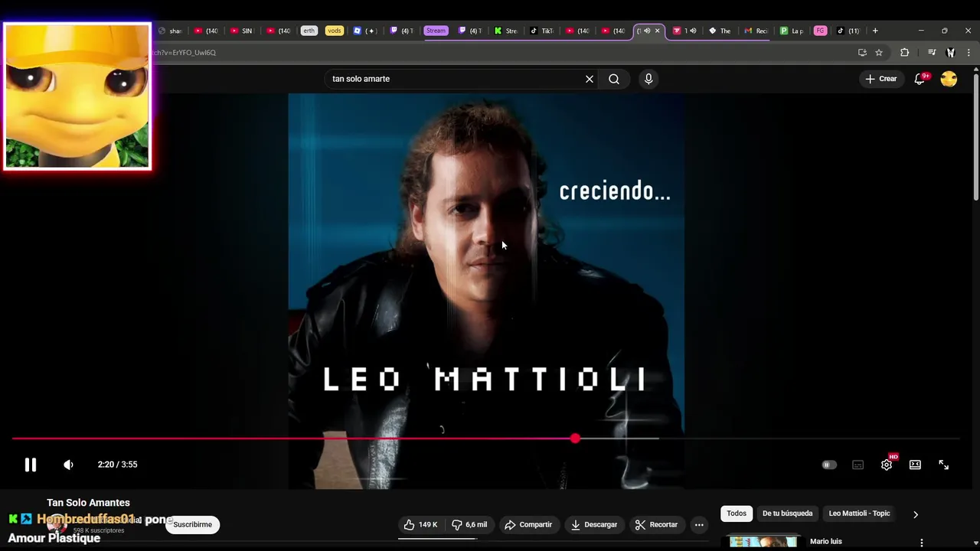
Task: Bookmark this page with the star icon
Action: click(x=879, y=53)
